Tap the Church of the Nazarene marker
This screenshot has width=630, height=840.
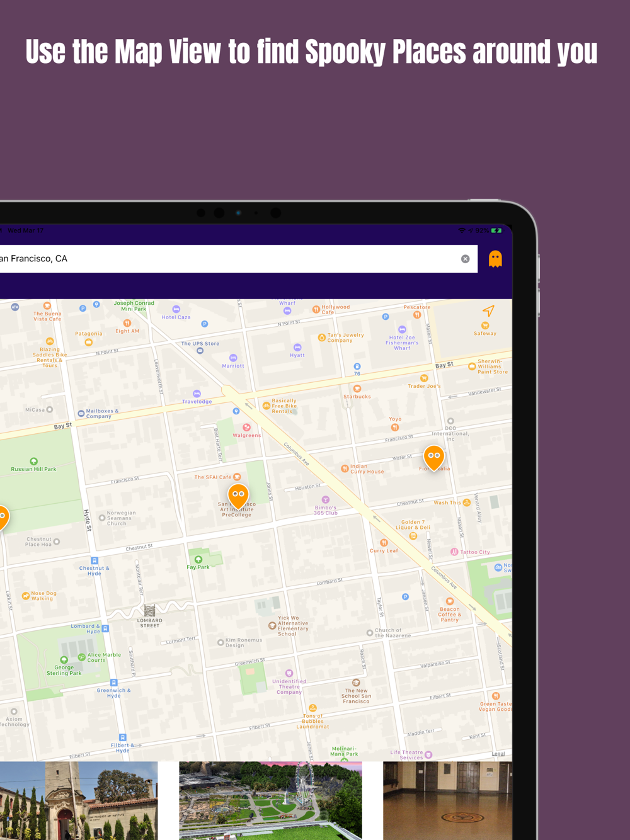pos(370,633)
